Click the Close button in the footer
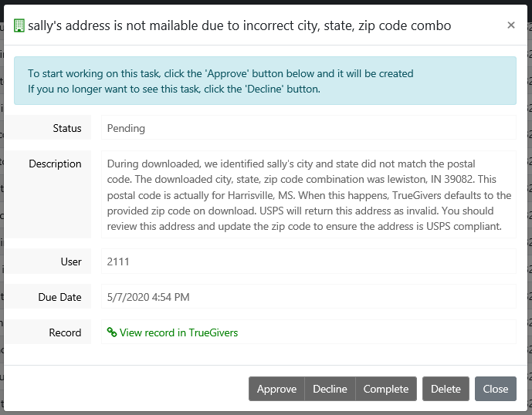This screenshot has height=415, width=532. 495,389
